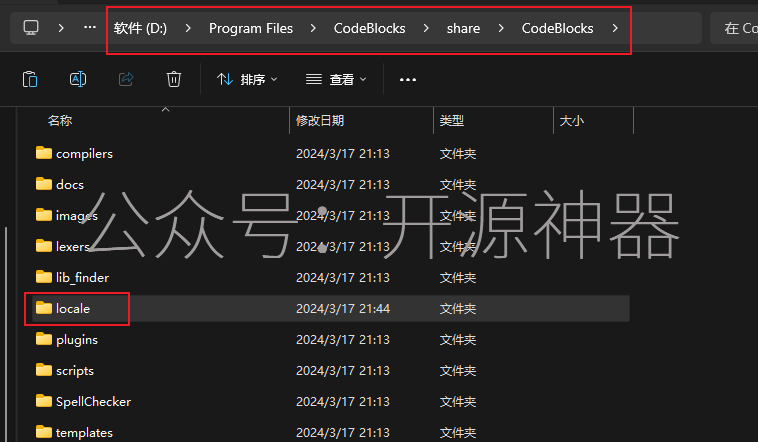758x442 pixels.
Task: Expand the chevron after 软件 (D:)
Action: (x=188, y=29)
